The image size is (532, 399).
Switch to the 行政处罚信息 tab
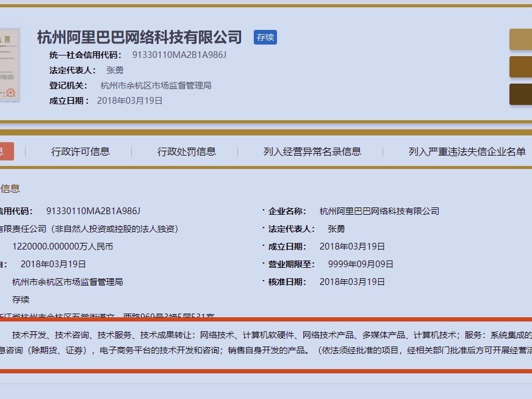click(188, 151)
